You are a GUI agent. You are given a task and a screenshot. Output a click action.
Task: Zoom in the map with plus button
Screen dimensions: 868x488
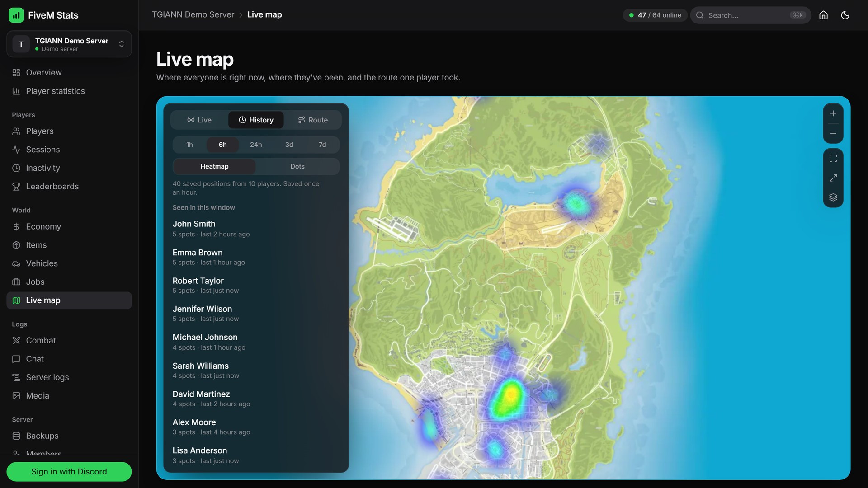(833, 113)
